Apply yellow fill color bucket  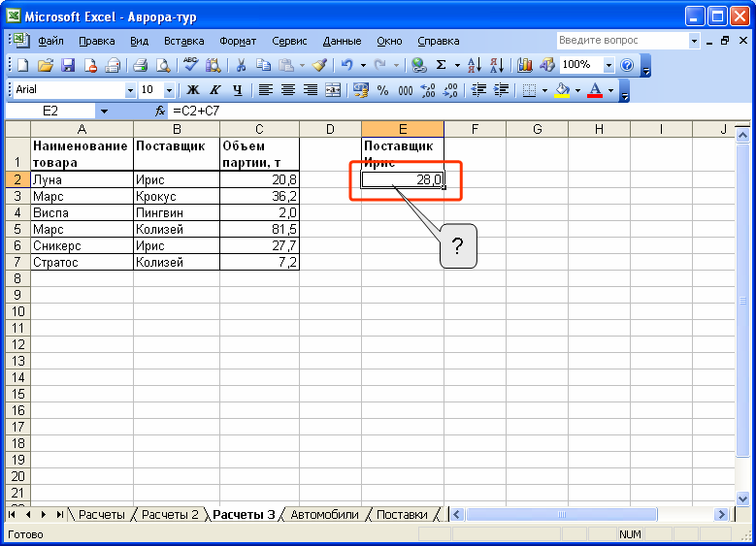tap(562, 90)
